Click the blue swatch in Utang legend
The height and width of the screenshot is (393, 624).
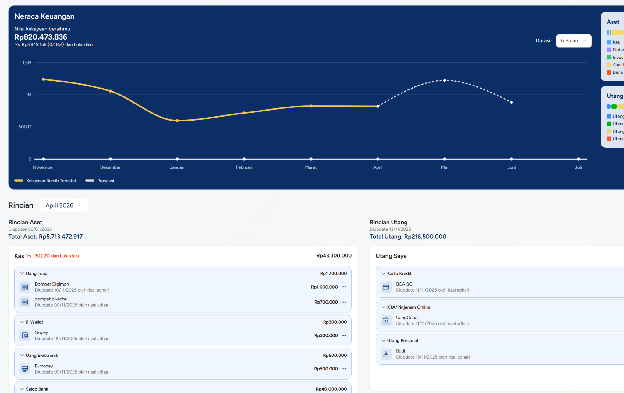coord(609,116)
